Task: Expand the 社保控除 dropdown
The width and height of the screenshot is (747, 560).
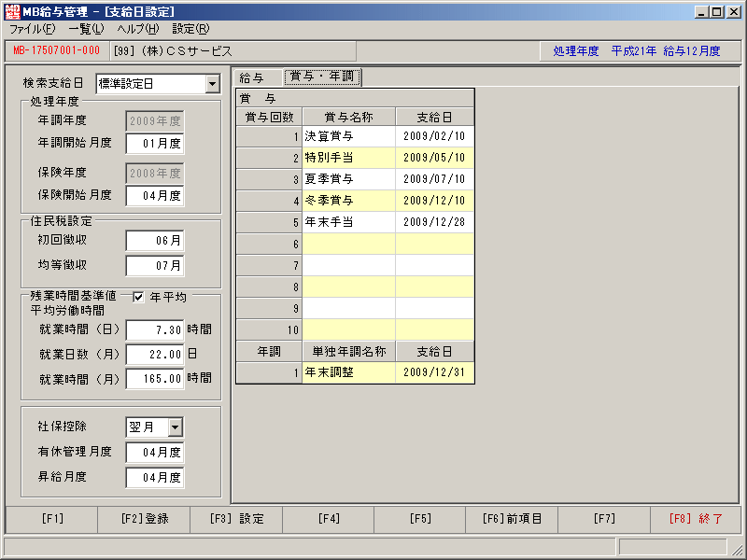Action: (176, 427)
